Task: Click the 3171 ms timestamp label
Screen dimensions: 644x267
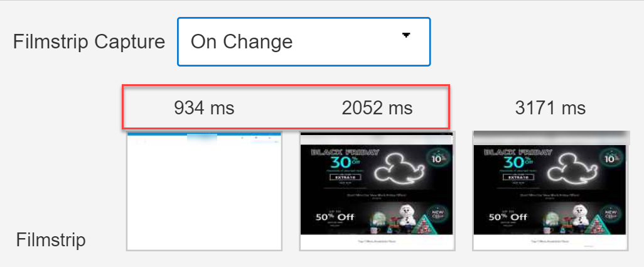Action: [x=550, y=109]
